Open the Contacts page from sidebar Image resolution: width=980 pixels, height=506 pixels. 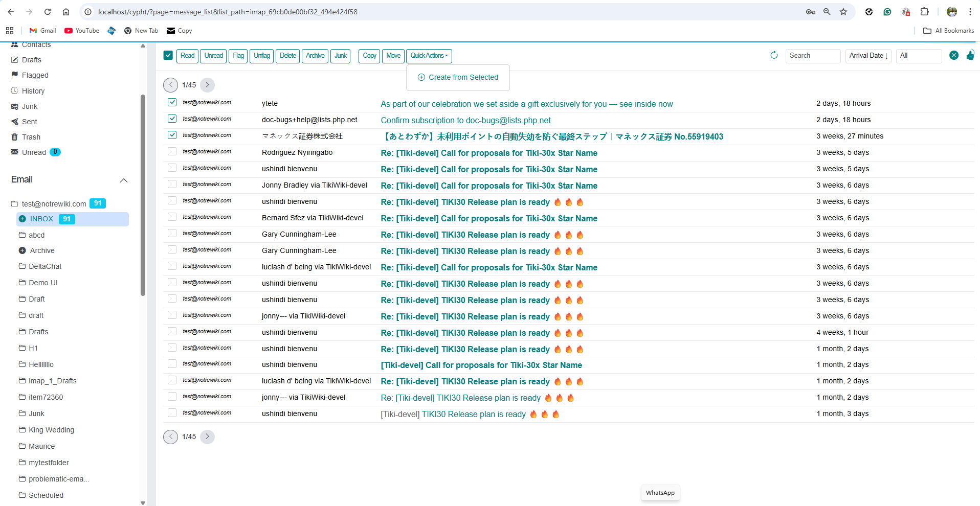pyautogui.click(x=36, y=44)
